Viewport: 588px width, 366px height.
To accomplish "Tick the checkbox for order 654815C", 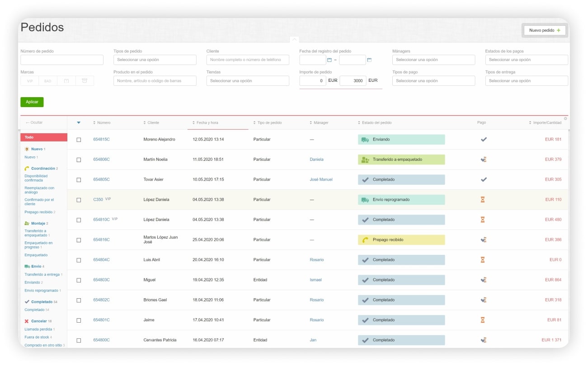I will pyautogui.click(x=79, y=140).
